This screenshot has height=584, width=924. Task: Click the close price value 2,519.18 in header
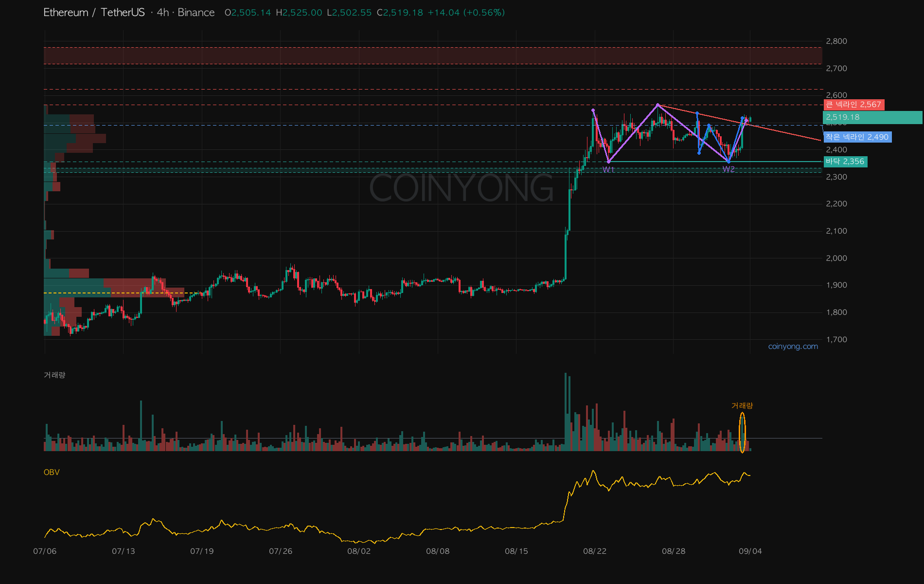click(403, 13)
